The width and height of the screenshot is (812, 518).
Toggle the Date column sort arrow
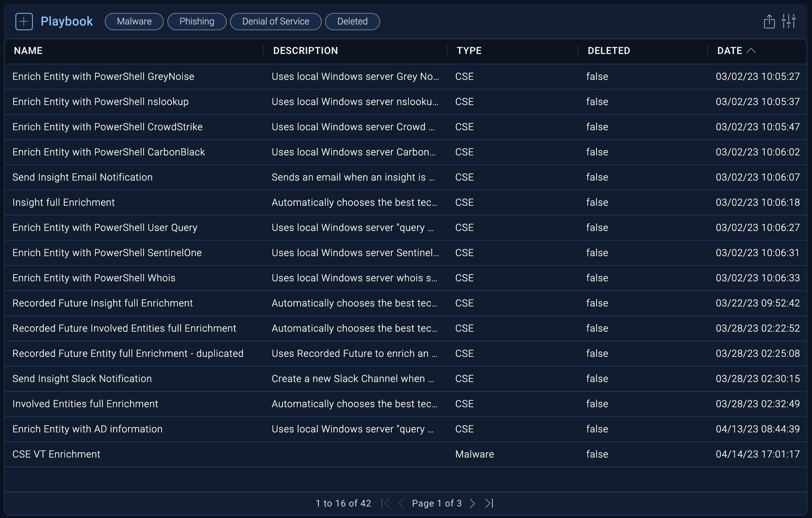(x=751, y=51)
